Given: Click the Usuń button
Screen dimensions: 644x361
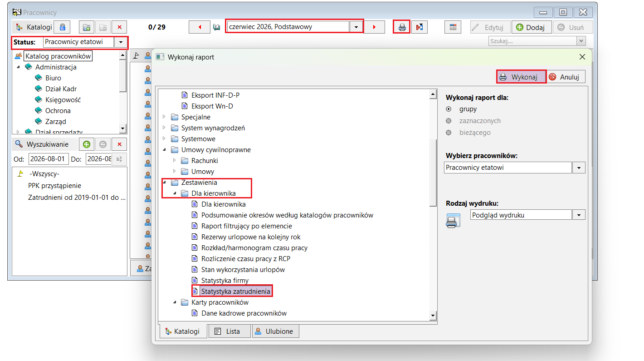Looking at the screenshot, I should pyautogui.click(x=573, y=27).
